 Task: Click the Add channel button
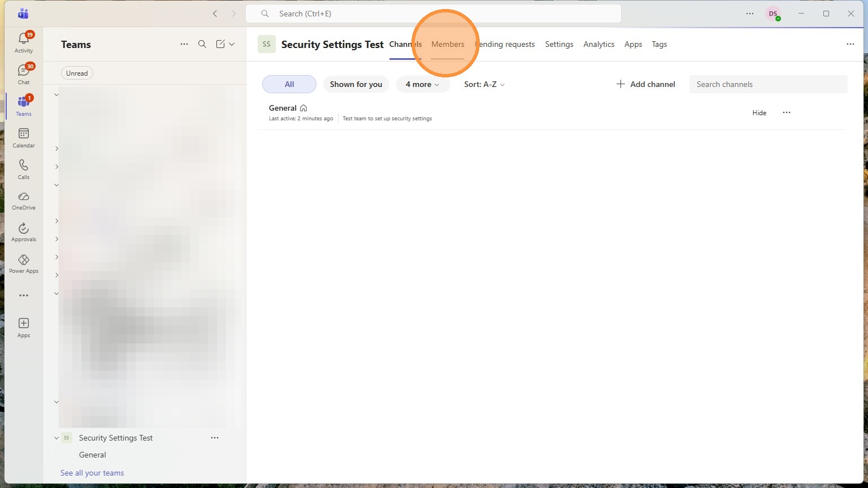pos(645,84)
